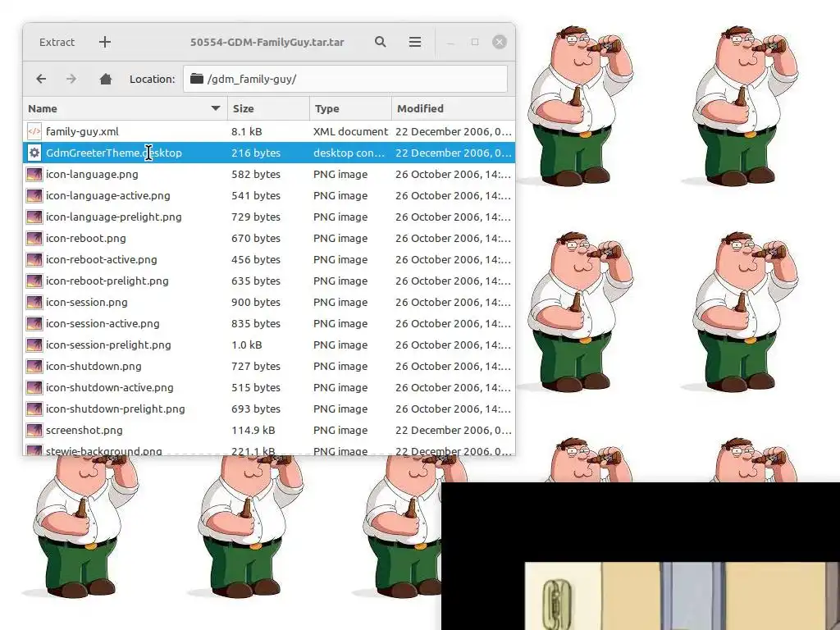Click XML file icon of family-guy.xml
This screenshot has width=840, height=630.
[34, 131]
